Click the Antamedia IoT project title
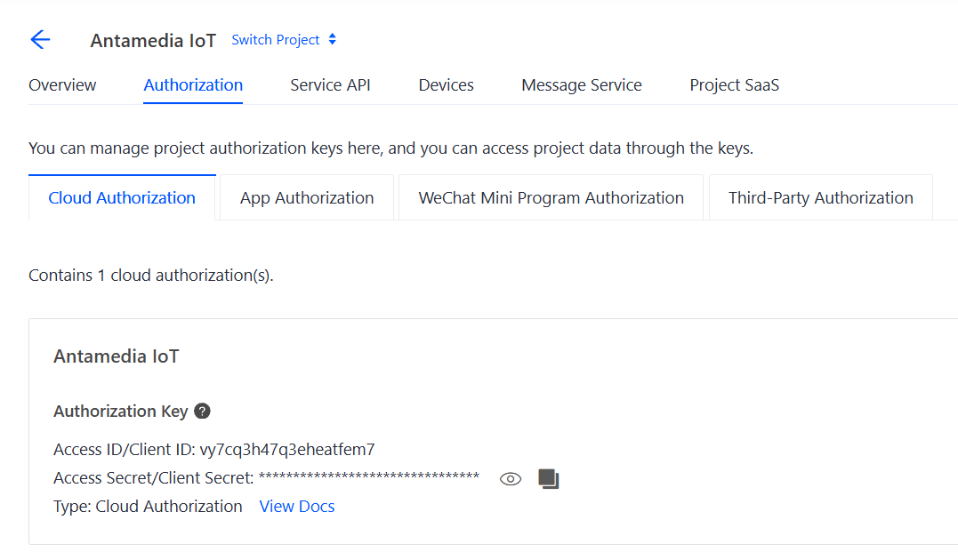Image resolution: width=958 pixels, height=560 pixels. point(153,41)
